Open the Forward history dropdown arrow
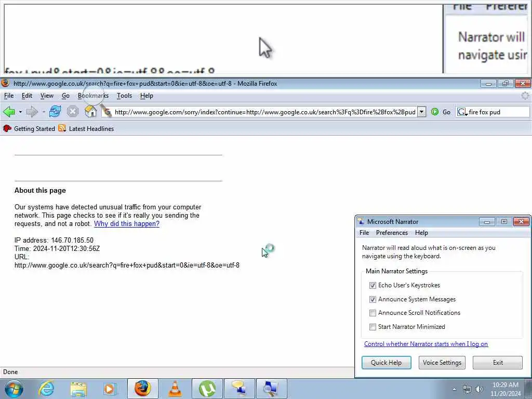 pyautogui.click(x=44, y=112)
